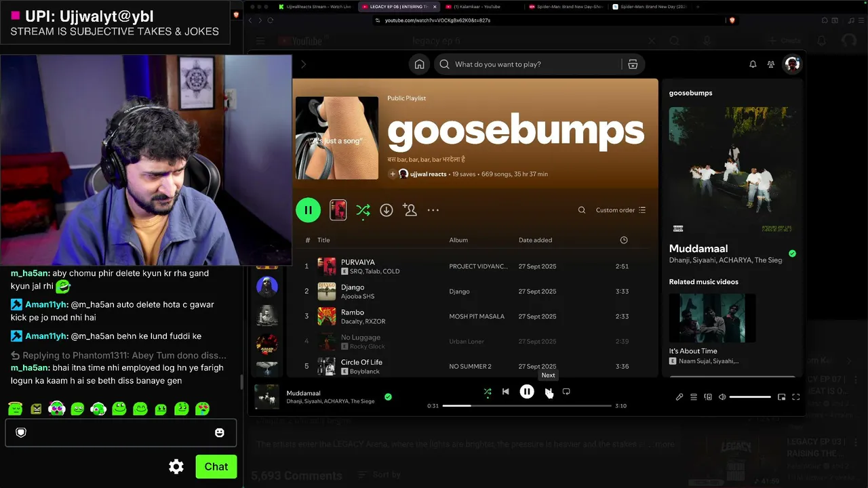Skip to the previous track

pyautogui.click(x=505, y=392)
